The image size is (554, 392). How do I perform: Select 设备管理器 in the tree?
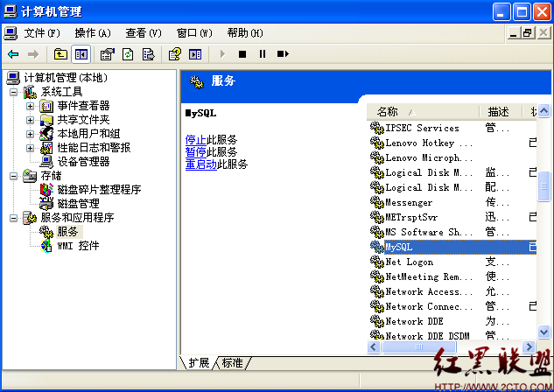click(x=83, y=162)
